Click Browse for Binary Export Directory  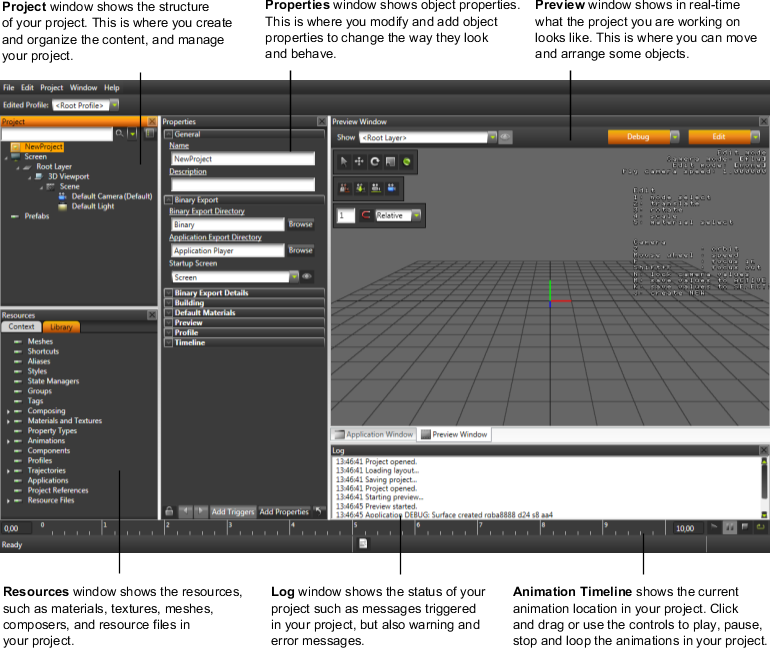point(300,225)
